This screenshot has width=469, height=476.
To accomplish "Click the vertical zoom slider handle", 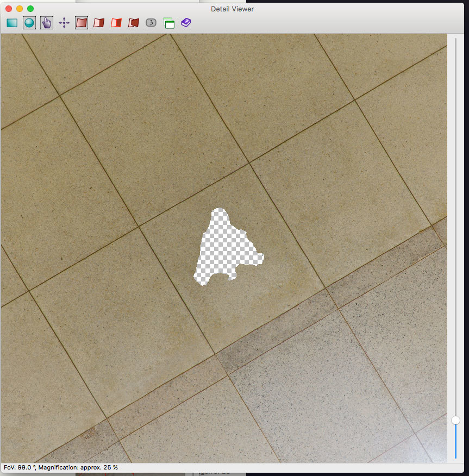I will 455,420.
